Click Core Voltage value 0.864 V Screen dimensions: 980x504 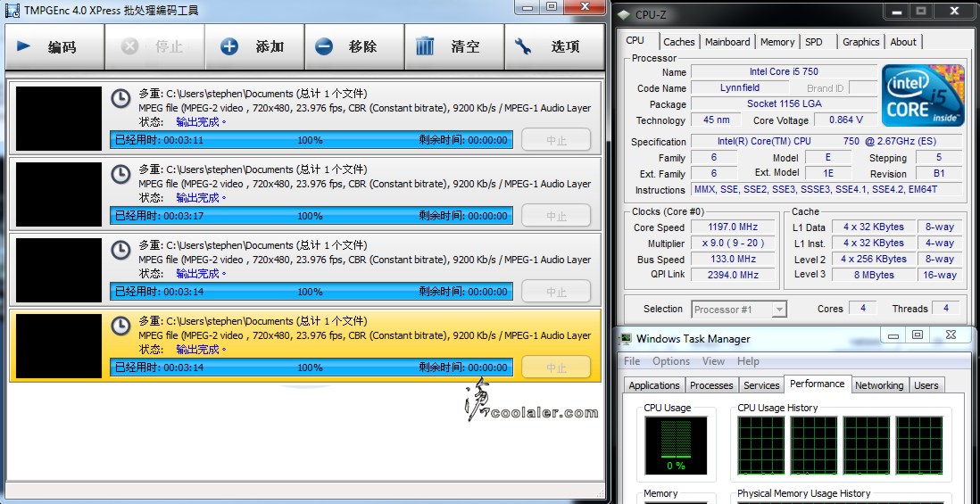pos(845,120)
